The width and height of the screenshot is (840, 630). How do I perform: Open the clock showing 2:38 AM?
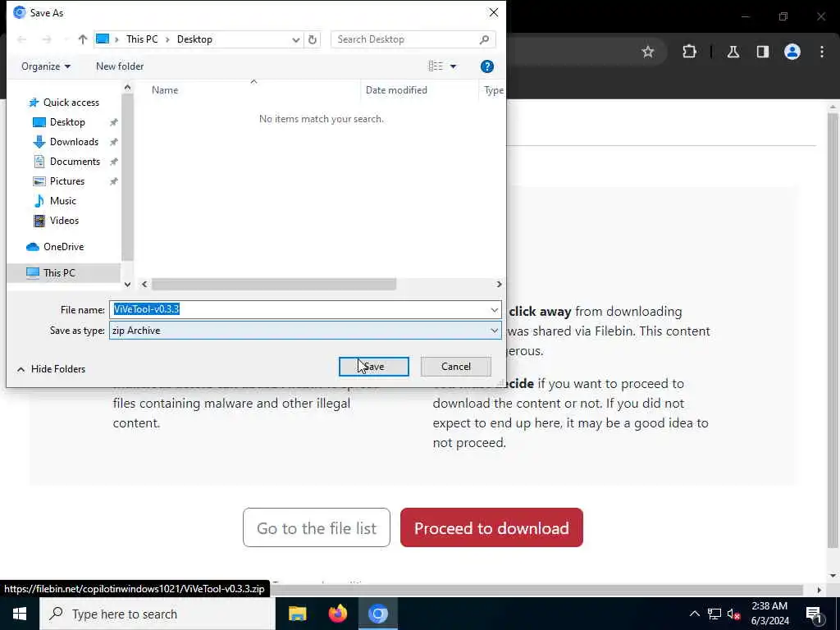click(x=769, y=614)
